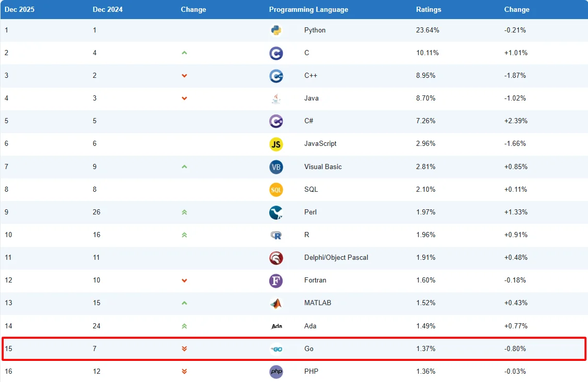
Task: Click the C language logo icon
Action: click(x=276, y=53)
